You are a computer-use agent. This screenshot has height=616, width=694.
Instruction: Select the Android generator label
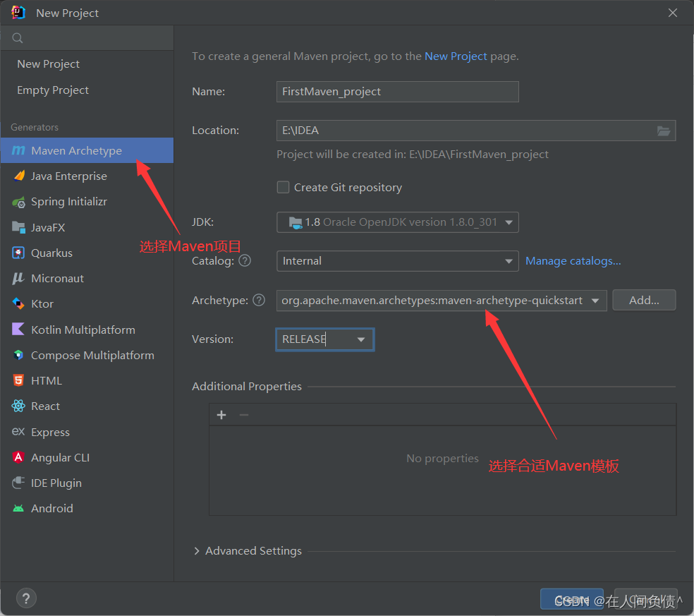(x=52, y=508)
